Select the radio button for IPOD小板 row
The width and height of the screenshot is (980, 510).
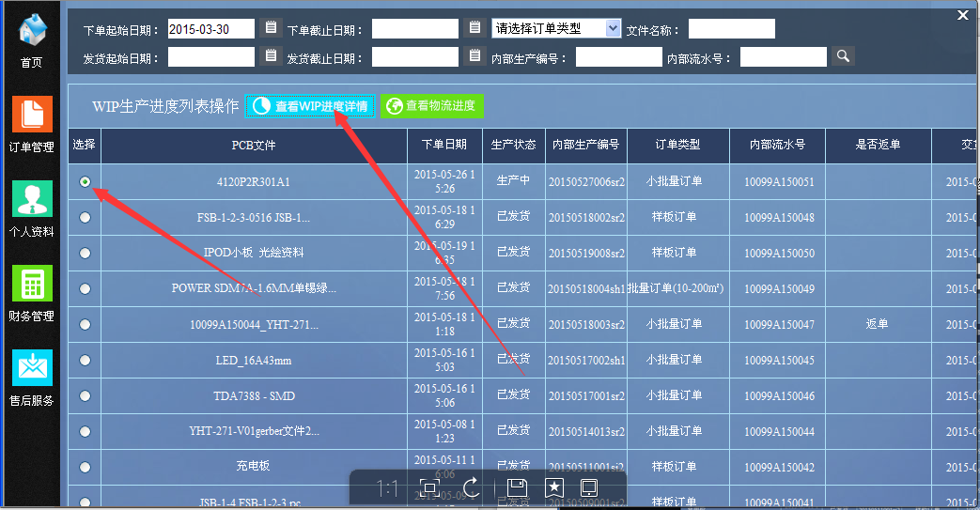86,253
